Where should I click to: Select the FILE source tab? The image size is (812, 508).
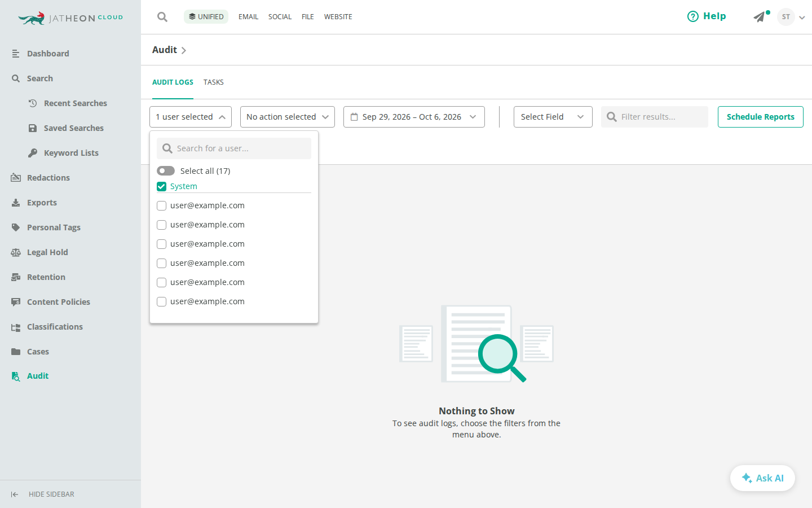pos(308,17)
